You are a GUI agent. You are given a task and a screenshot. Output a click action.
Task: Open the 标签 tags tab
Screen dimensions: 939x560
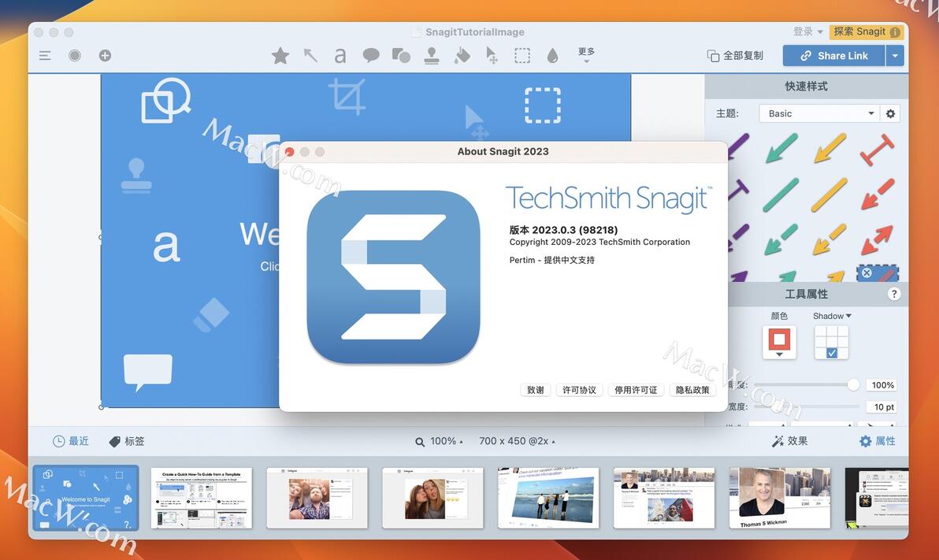coord(127,441)
